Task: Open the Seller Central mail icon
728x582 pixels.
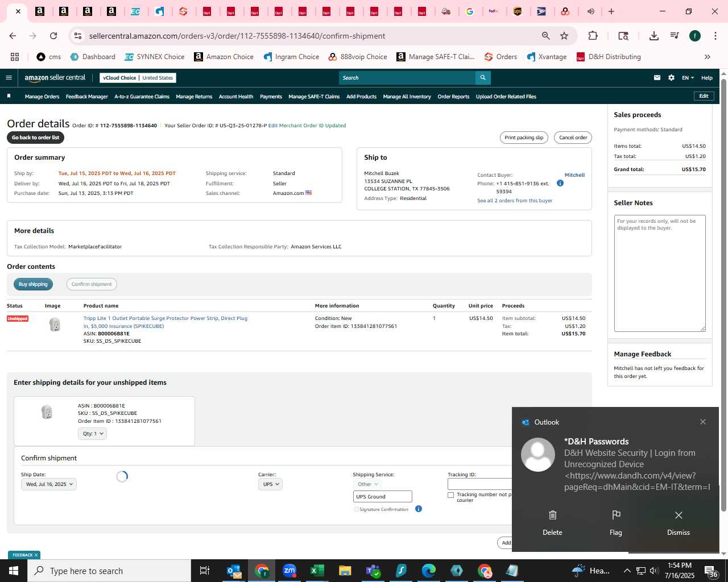Action: [657, 78]
